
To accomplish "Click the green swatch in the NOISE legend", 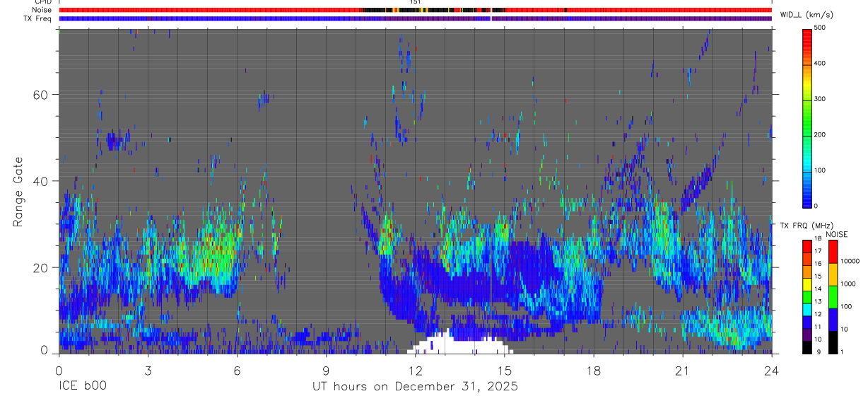I will [x=833, y=296].
